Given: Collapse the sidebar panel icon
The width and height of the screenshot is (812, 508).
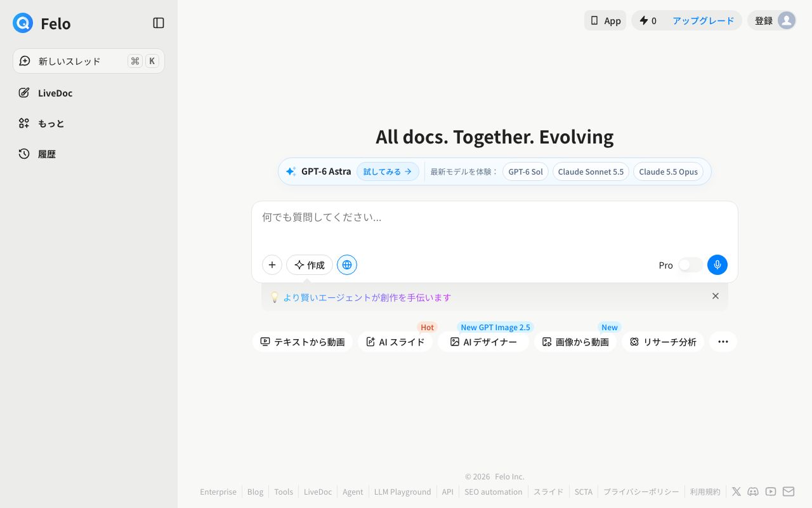Looking at the screenshot, I should (x=159, y=23).
